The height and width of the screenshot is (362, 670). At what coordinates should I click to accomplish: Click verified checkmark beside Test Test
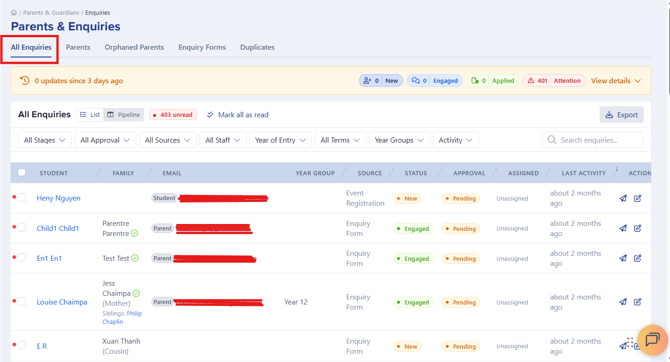pos(135,258)
